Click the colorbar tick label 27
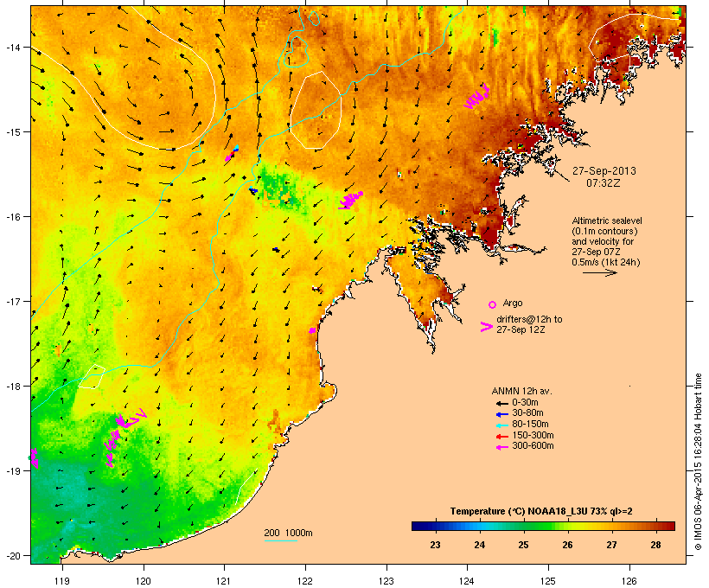Image resolution: width=709 pixels, height=588 pixels. (611, 545)
